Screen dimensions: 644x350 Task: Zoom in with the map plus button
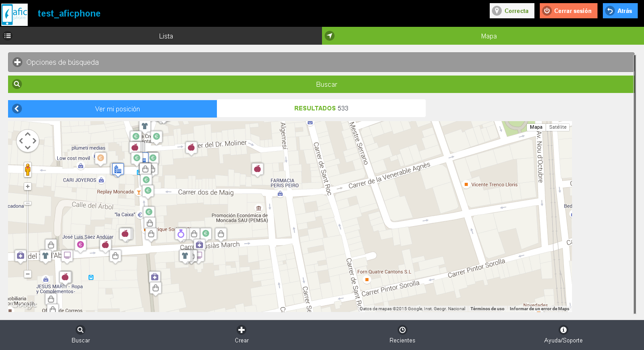[x=28, y=186]
